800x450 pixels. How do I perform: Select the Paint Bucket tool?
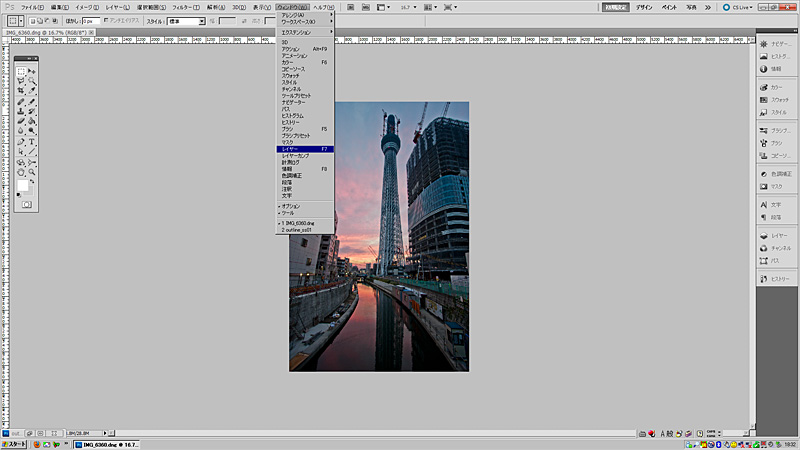pos(32,121)
